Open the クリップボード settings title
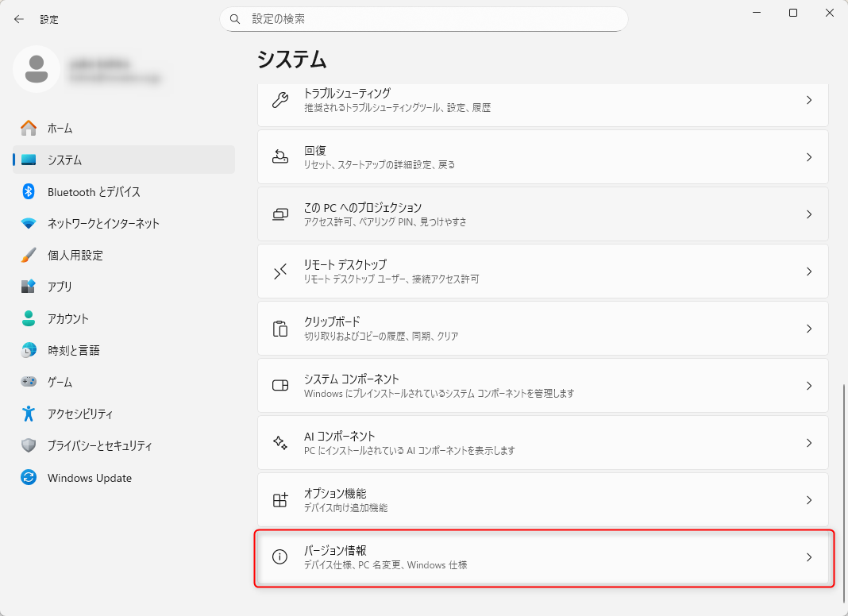The width and height of the screenshot is (848, 616). point(332,321)
